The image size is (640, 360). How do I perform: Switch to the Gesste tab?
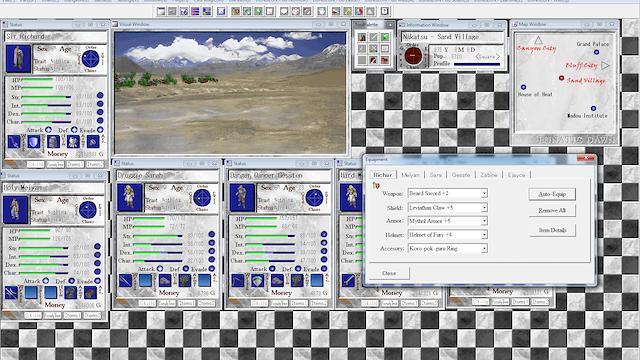tap(461, 175)
